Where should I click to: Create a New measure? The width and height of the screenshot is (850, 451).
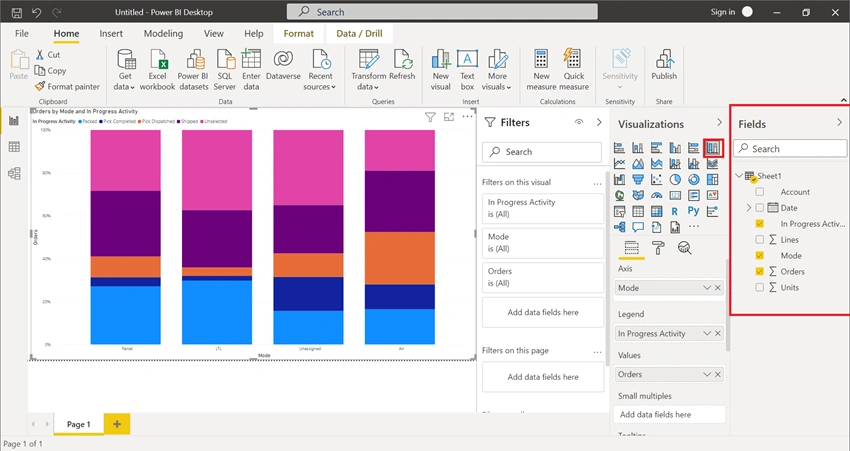coord(541,69)
